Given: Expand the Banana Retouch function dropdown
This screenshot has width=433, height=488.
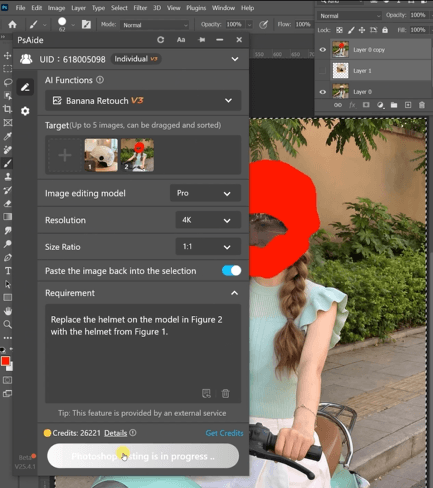Looking at the screenshot, I should [x=143, y=100].
